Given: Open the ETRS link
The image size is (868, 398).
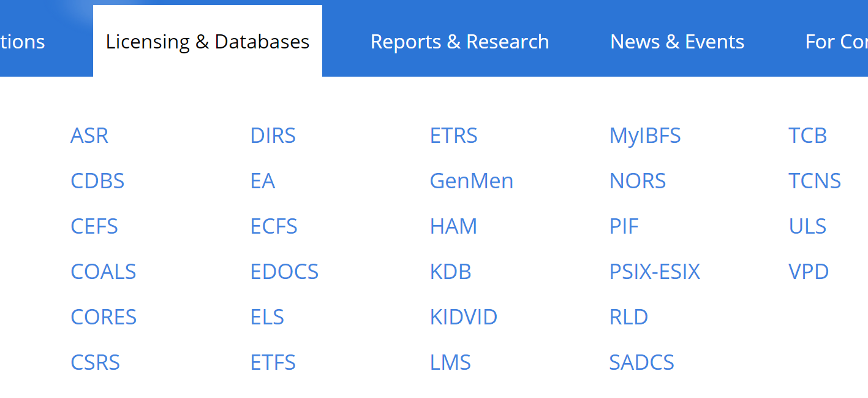Looking at the screenshot, I should click(453, 136).
